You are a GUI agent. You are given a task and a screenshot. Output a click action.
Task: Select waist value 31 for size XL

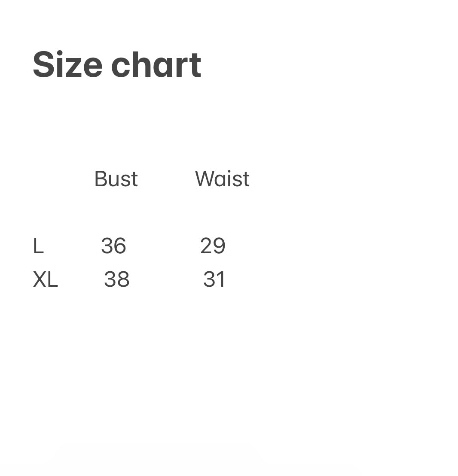[214, 279]
